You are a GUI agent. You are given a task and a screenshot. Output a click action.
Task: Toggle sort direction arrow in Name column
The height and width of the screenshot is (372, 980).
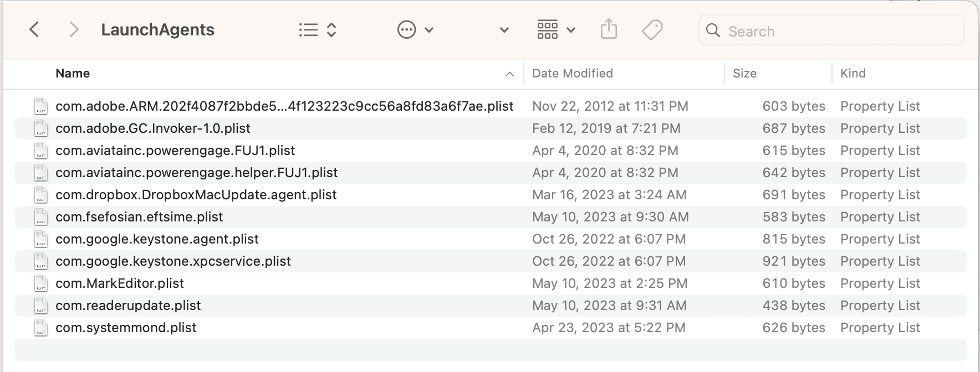tap(509, 74)
